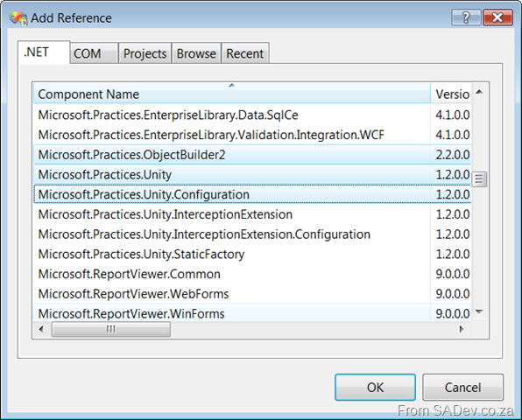Choose Microsoft.Practices.Unity.Configuration item
The image size is (522, 420).
coord(252,194)
